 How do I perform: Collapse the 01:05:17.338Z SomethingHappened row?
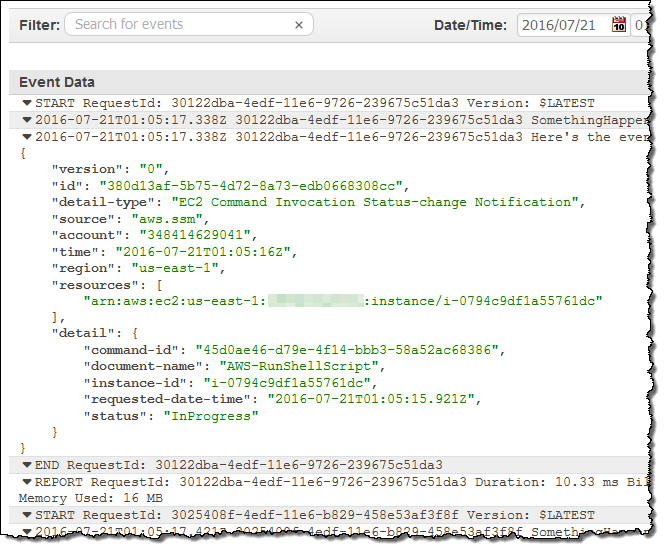click(x=27, y=120)
